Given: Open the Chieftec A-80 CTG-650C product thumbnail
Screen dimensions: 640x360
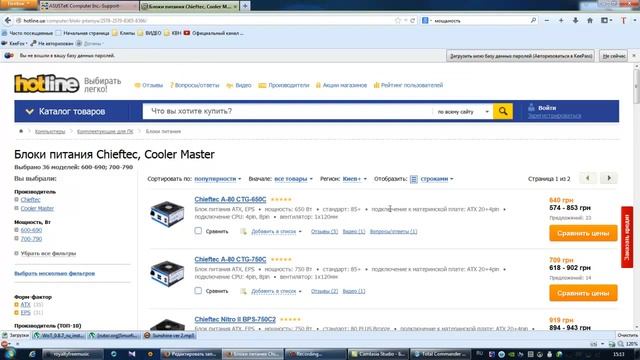Looking at the screenshot, I should pos(167,214).
